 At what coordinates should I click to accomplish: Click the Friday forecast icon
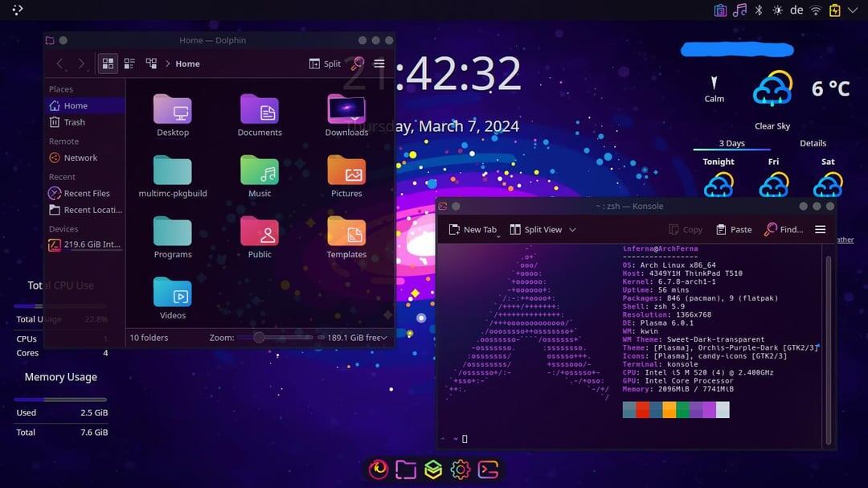click(773, 184)
